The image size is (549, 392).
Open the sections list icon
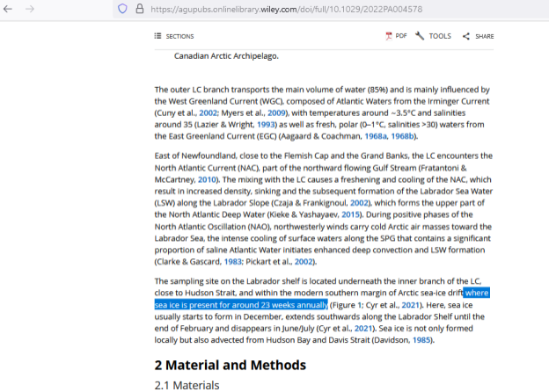point(157,36)
